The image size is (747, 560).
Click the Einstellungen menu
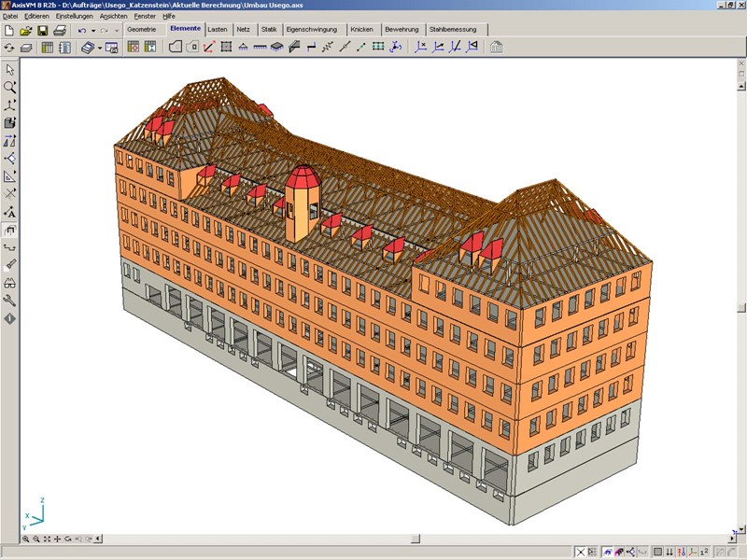click(x=75, y=16)
